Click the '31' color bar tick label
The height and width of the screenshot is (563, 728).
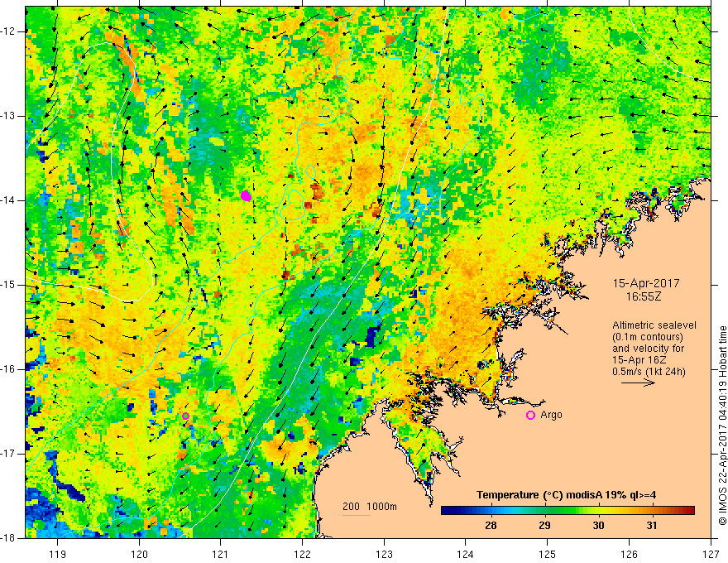[x=652, y=526]
